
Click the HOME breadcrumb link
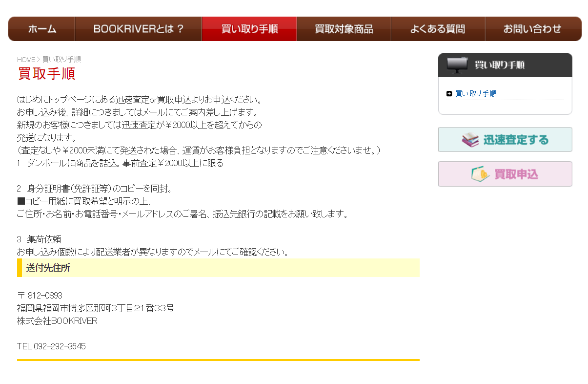26,60
